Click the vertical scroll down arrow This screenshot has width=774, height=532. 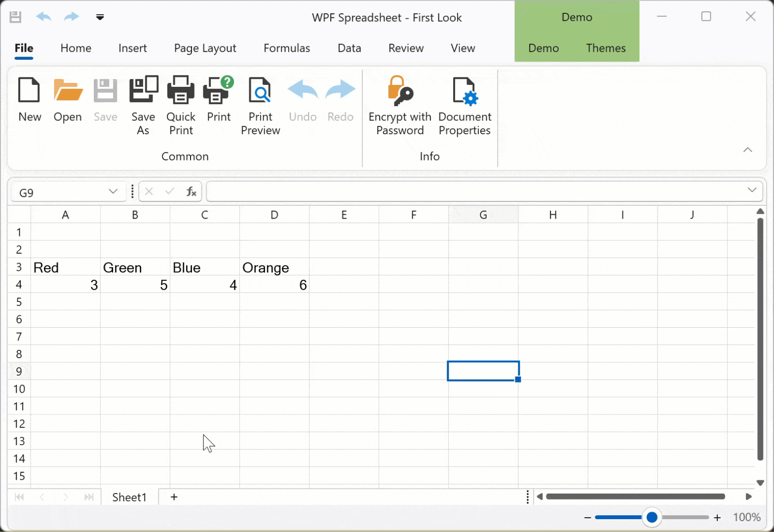pos(760,482)
